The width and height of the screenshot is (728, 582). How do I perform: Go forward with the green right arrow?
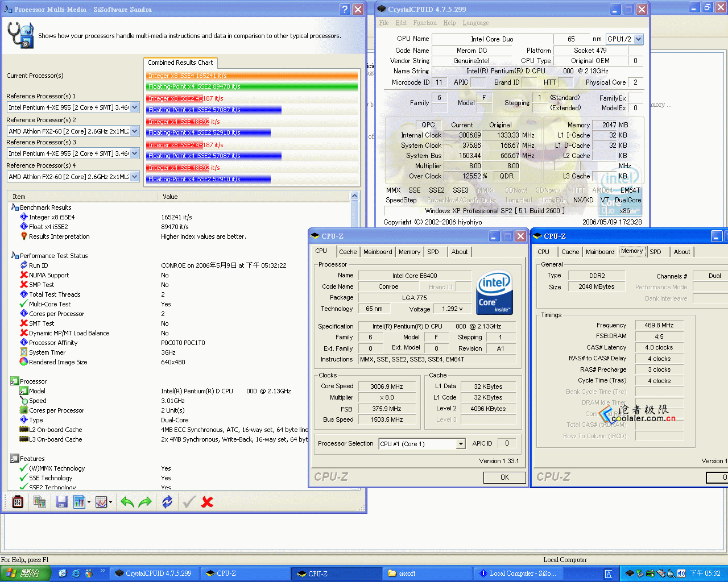click(146, 502)
